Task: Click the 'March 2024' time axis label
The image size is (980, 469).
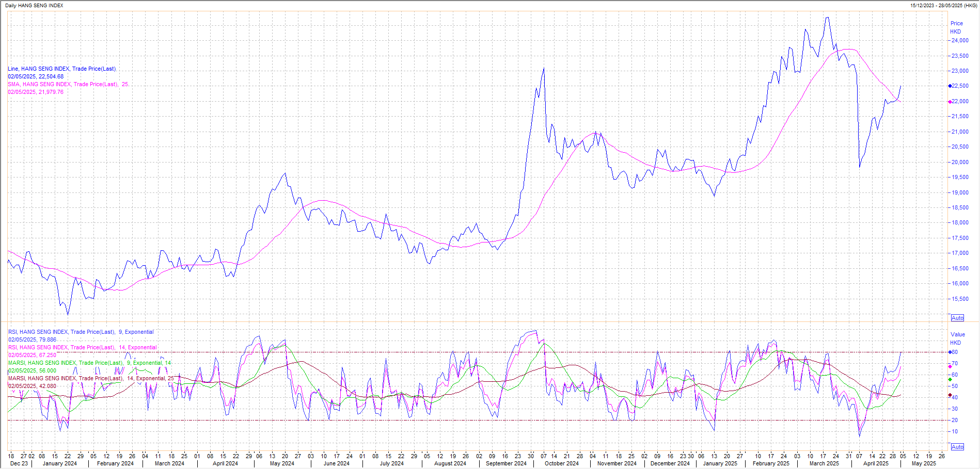Action: (169, 463)
